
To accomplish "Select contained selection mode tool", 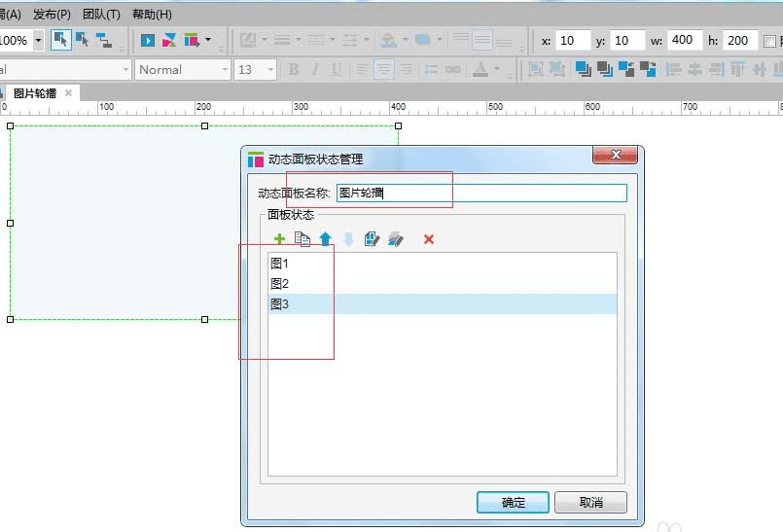I will point(82,40).
